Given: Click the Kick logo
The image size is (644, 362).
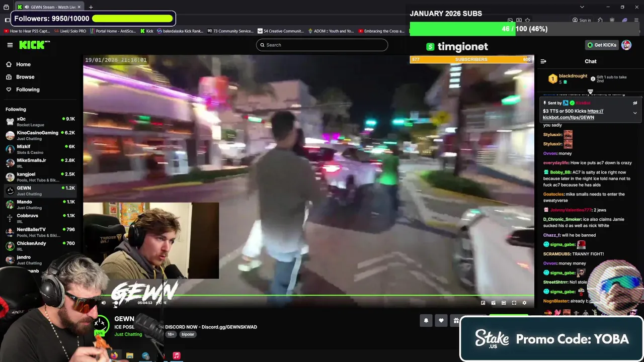Looking at the screenshot, I should click(34, 45).
